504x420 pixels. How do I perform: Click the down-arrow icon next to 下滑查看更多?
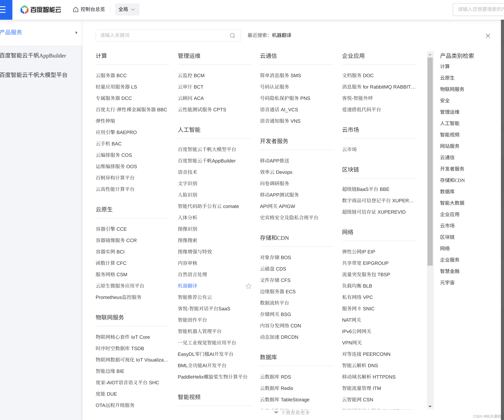point(276,412)
